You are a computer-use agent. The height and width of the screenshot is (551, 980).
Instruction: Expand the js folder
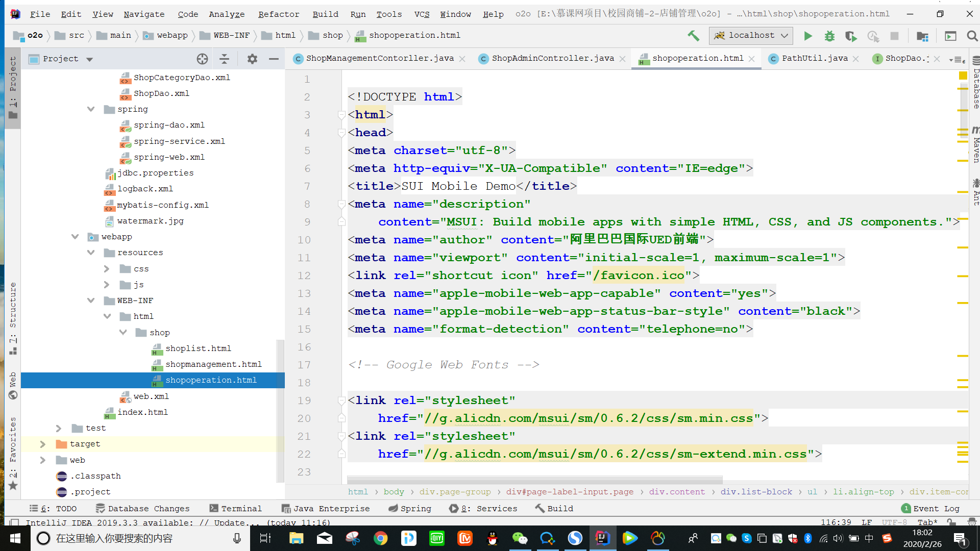click(107, 285)
